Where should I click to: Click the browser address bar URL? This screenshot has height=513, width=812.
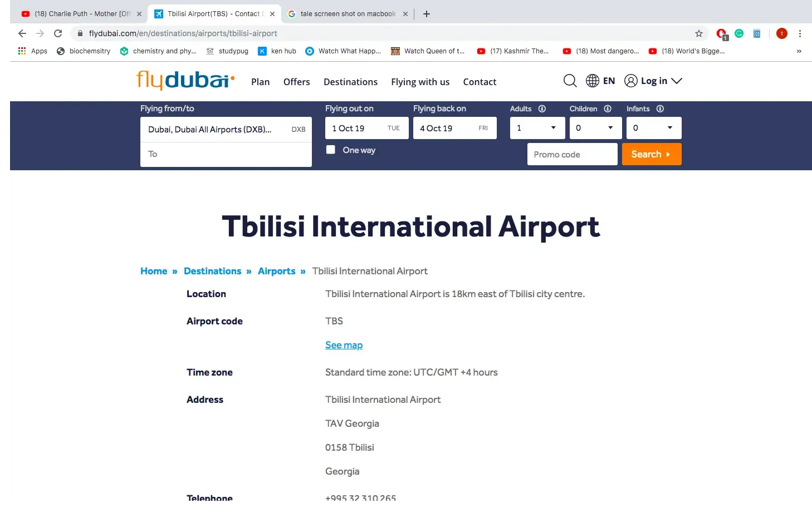click(183, 33)
